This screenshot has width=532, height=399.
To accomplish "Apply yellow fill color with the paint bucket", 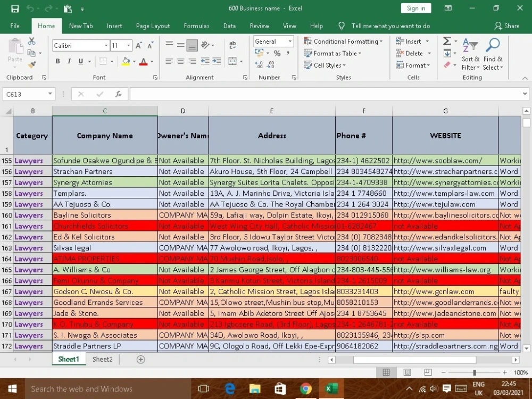I will pos(126,61).
